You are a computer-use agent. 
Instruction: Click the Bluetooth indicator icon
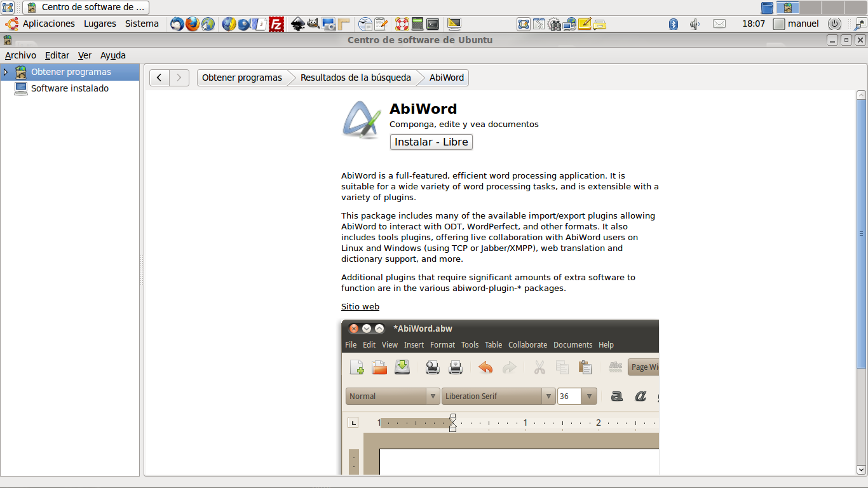click(674, 24)
